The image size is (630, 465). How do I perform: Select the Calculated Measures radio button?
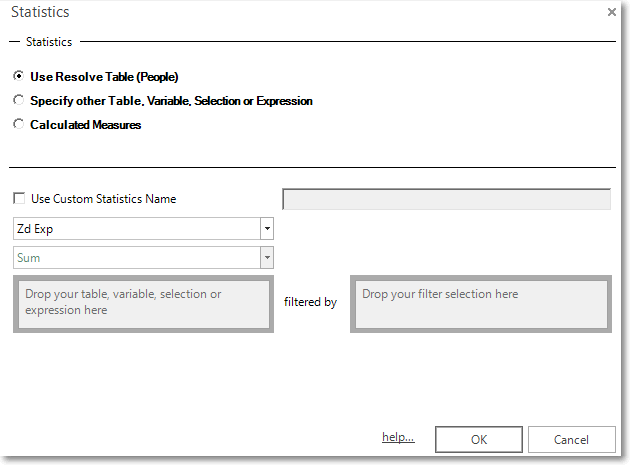[18, 124]
